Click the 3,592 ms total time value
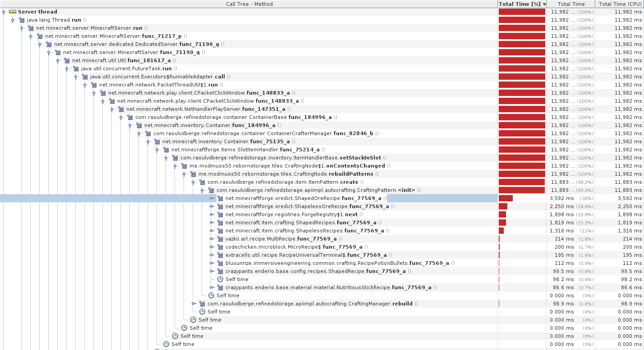644x350 pixels. tap(561, 198)
